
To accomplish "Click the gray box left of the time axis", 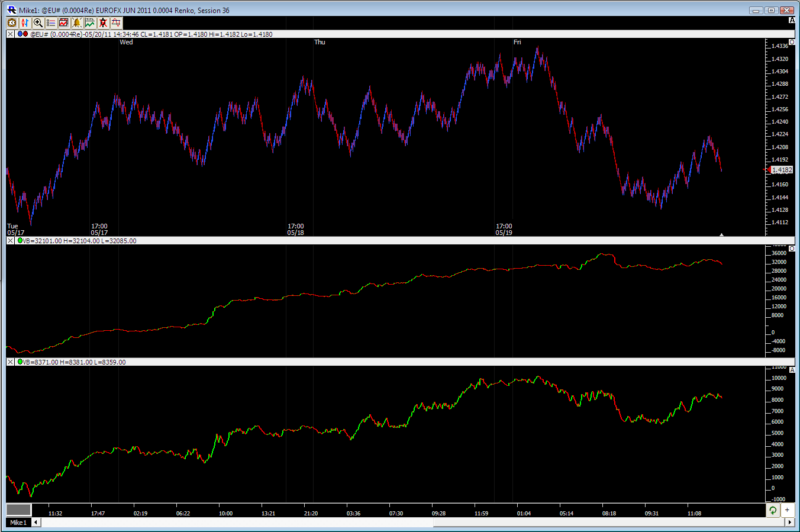I will tap(18, 510).
